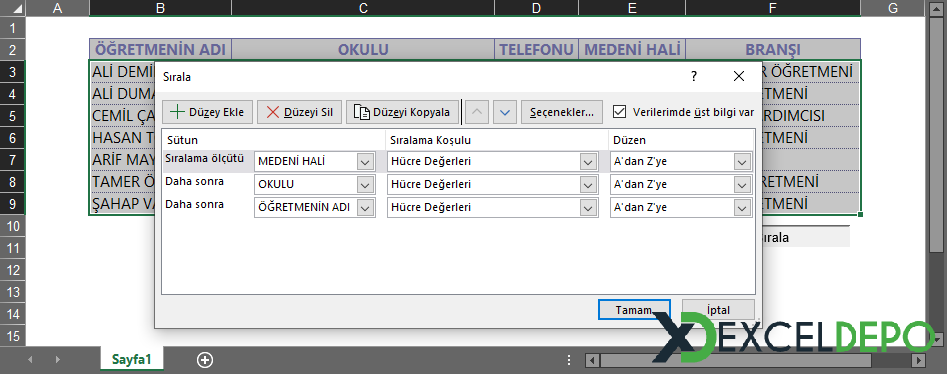Select column header A
Viewport: 947px width, 374px height.
[57, 8]
